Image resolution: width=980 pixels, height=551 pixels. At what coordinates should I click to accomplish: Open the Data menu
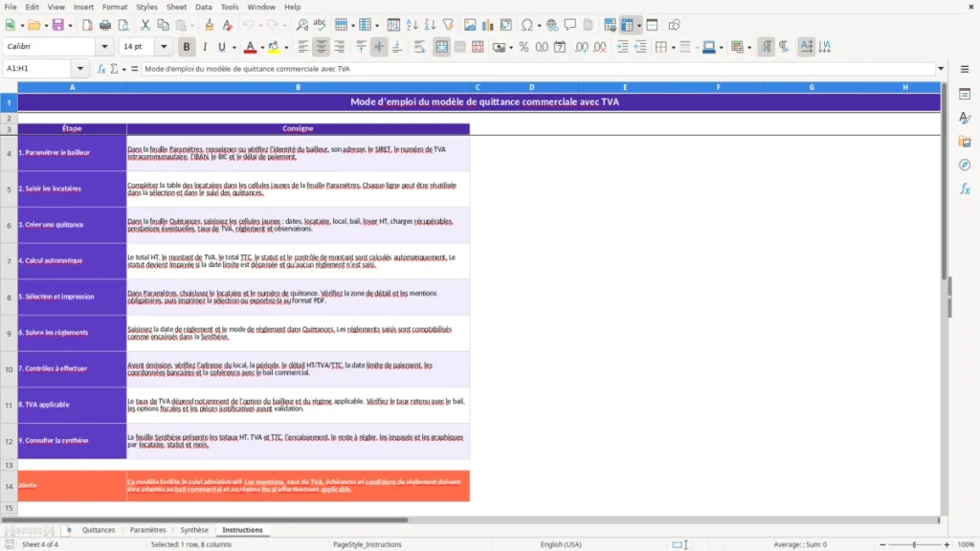tap(203, 7)
